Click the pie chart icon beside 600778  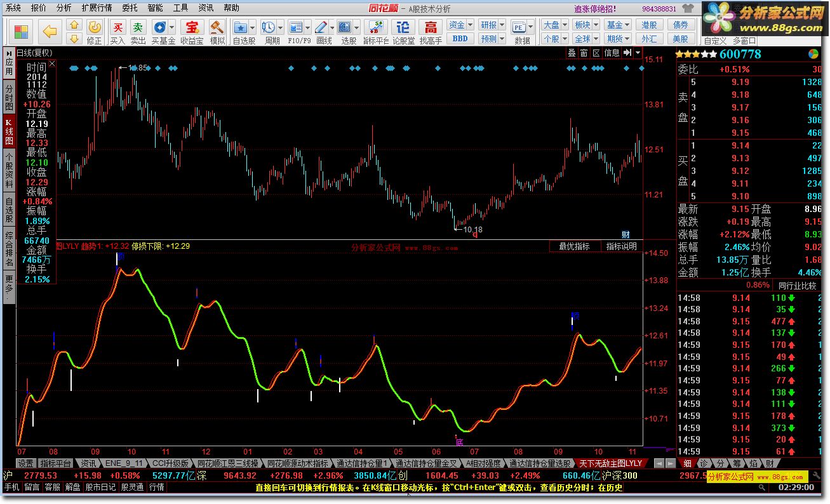pyautogui.click(x=813, y=55)
